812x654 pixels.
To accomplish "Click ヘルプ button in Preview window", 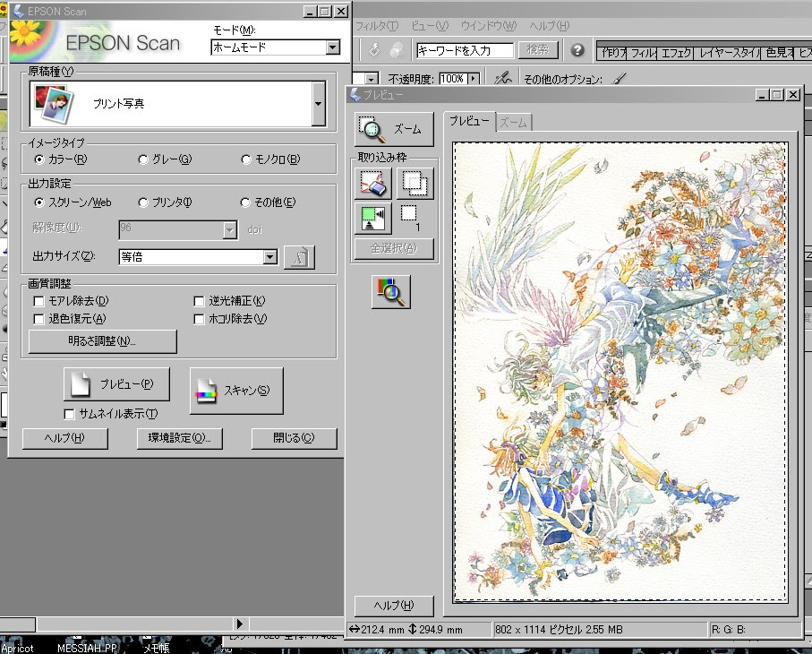I will pos(394,606).
